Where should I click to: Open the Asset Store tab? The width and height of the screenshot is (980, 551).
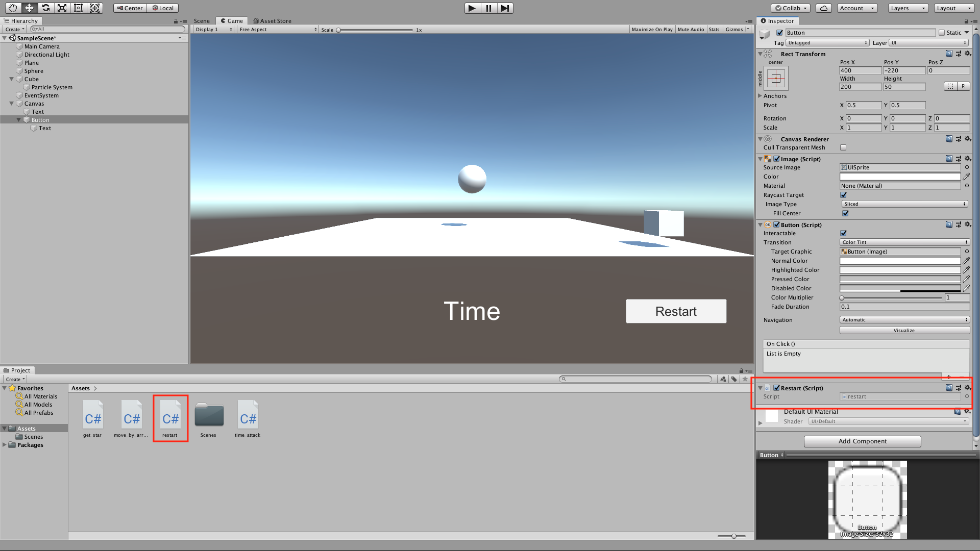pyautogui.click(x=273, y=21)
